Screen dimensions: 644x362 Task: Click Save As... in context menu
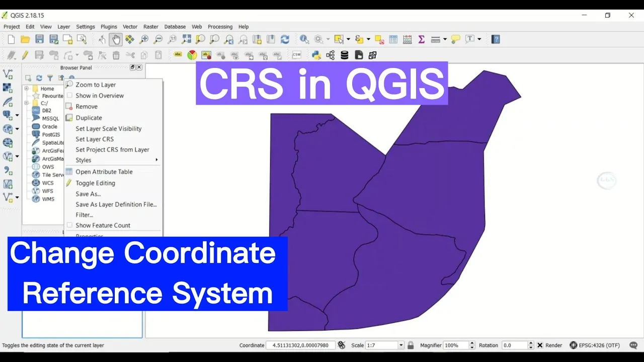[88, 194]
